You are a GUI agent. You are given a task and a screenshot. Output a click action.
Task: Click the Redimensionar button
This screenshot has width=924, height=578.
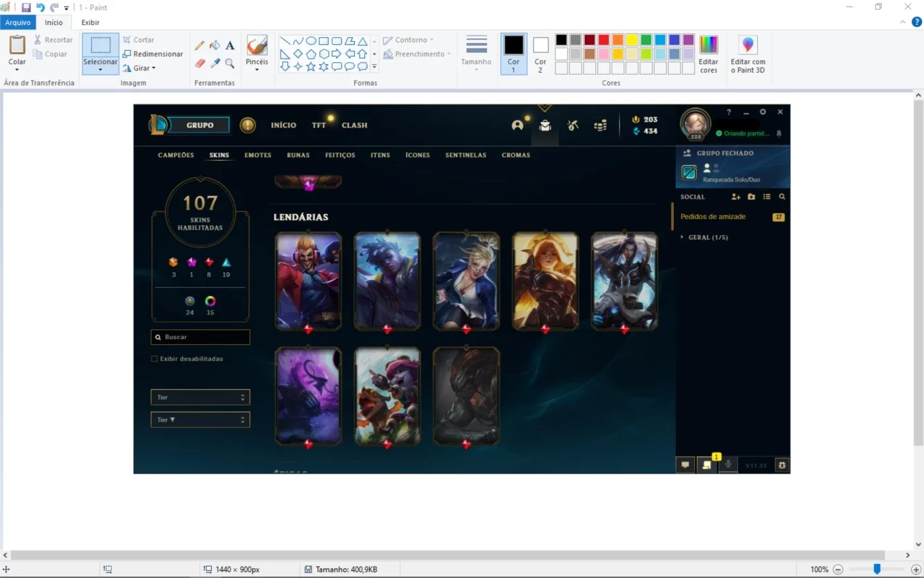point(152,54)
